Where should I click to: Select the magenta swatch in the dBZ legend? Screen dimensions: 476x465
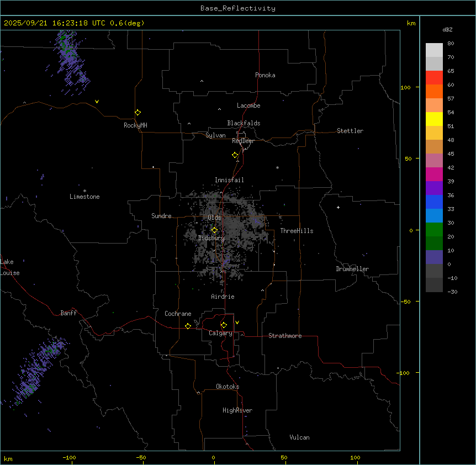click(x=434, y=175)
